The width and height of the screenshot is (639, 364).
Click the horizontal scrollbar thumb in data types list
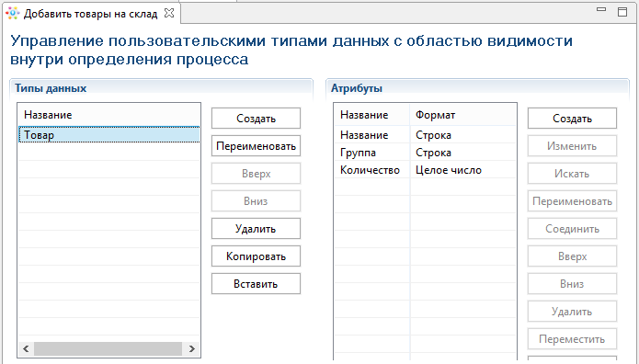[108, 348]
